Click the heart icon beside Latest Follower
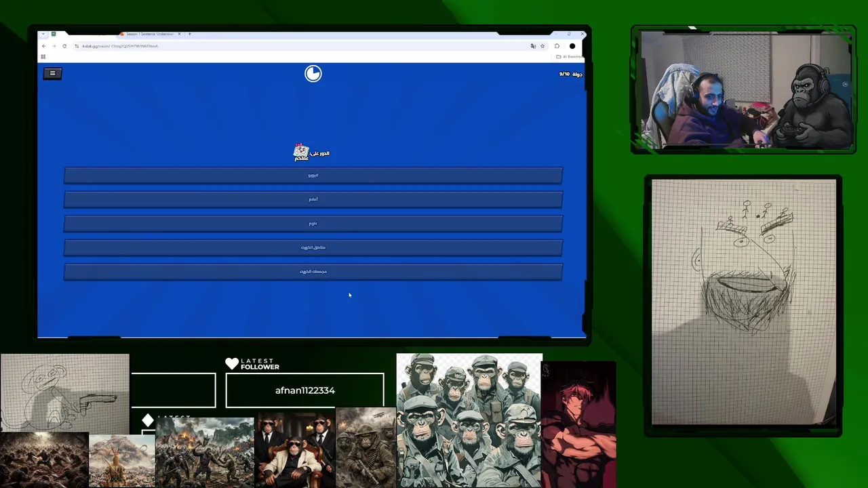 232,364
